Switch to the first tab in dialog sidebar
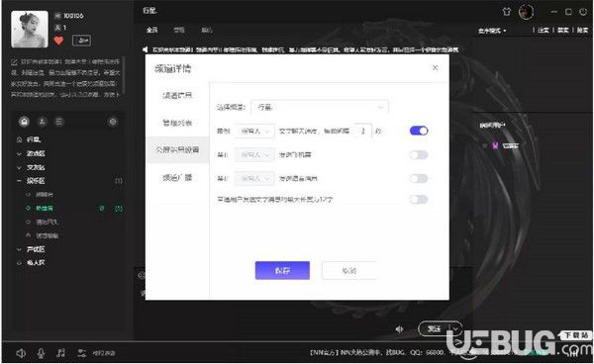 tap(177, 95)
